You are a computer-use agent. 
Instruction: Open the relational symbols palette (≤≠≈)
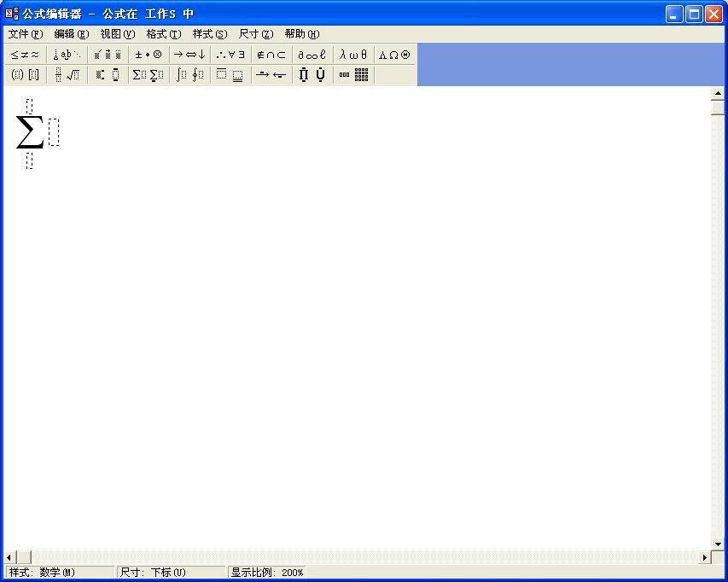pyautogui.click(x=25, y=55)
